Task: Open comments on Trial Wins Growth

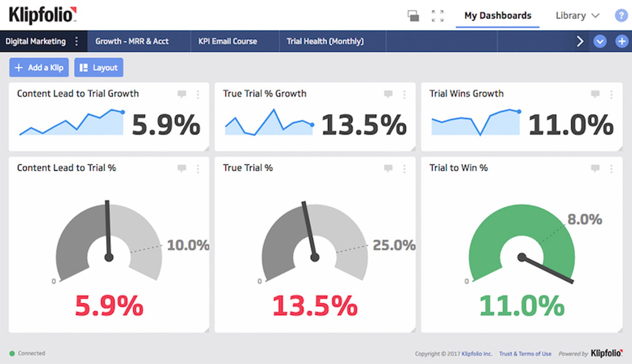Action: [595, 94]
